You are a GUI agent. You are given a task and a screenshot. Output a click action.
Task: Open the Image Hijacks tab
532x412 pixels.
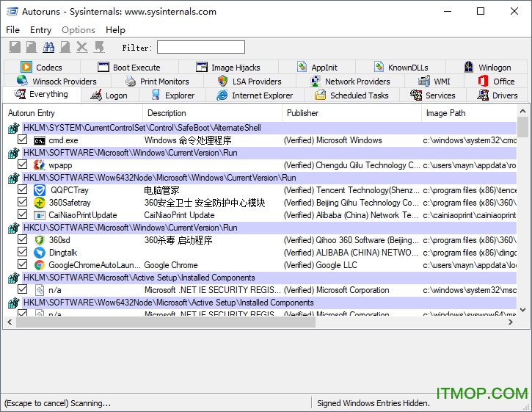[228, 68]
